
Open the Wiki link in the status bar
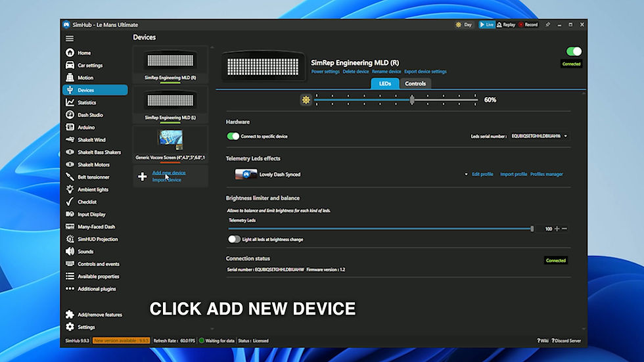click(x=543, y=341)
